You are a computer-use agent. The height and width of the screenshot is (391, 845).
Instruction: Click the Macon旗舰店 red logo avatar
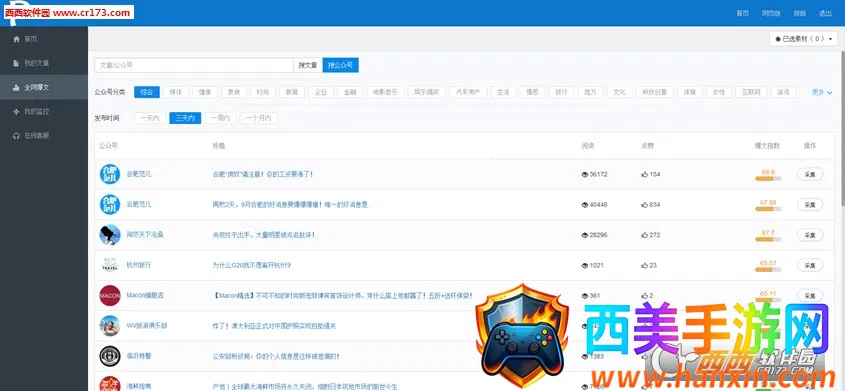110,296
